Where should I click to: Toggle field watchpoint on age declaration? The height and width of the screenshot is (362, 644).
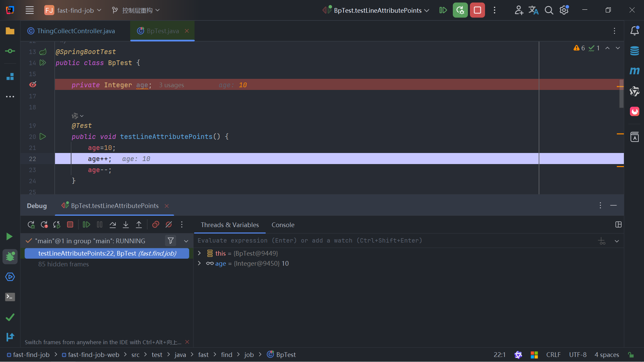(x=33, y=85)
